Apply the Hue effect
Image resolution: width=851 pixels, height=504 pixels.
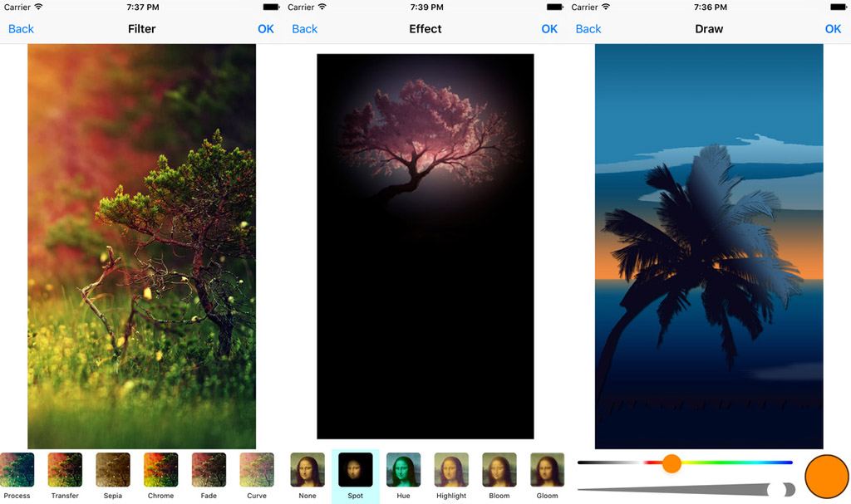(403, 470)
